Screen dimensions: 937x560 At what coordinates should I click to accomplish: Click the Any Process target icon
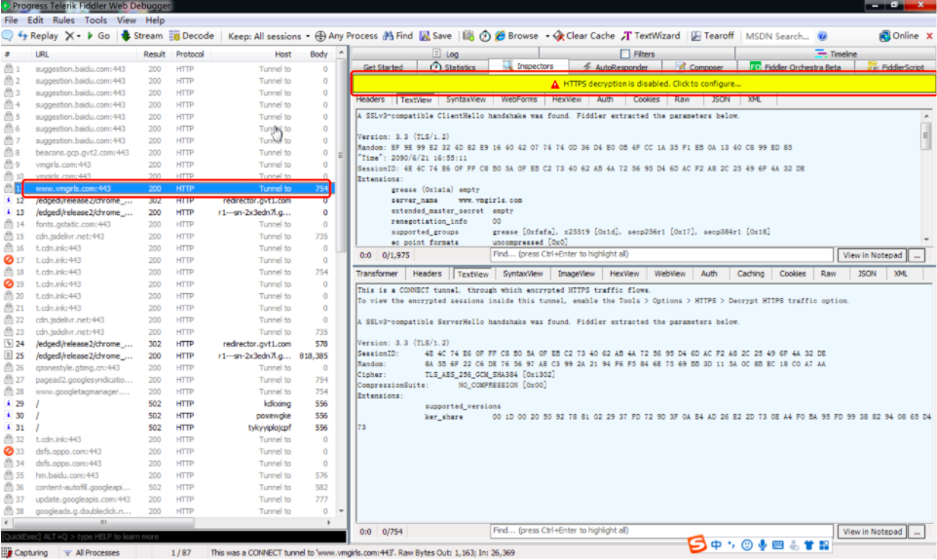point(320,36)
